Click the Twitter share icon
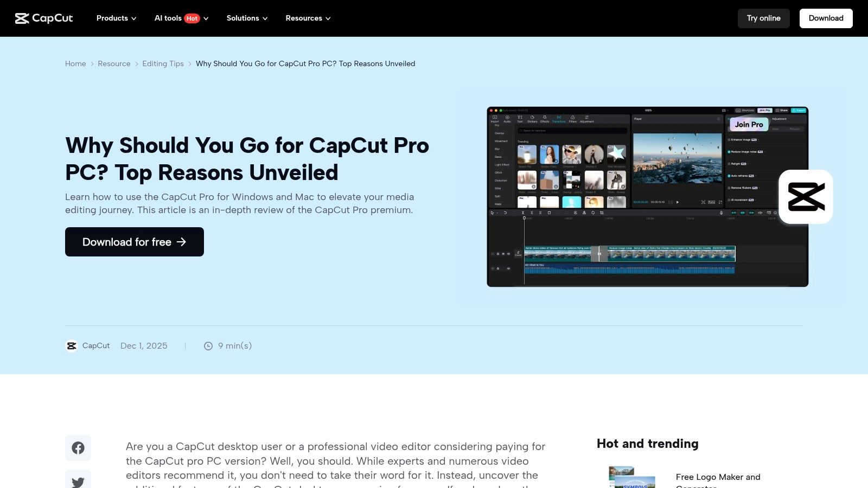868x488 pixels. coord(78,480)
